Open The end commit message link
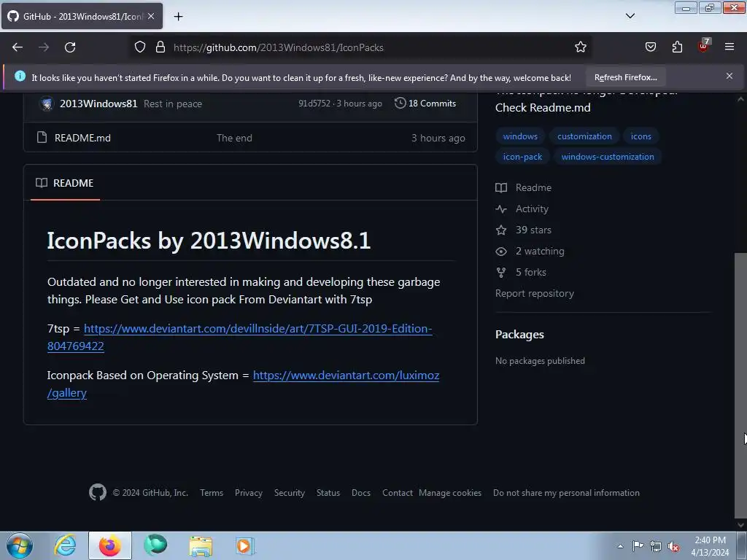The width and height of the screenshot is (747, 560). tap(234, 138)
